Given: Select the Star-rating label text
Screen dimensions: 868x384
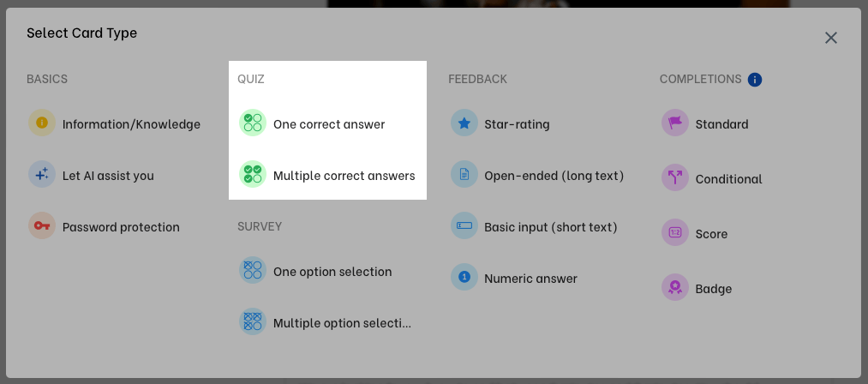Looking at the screenshot, I should click(x=517, y=124).
